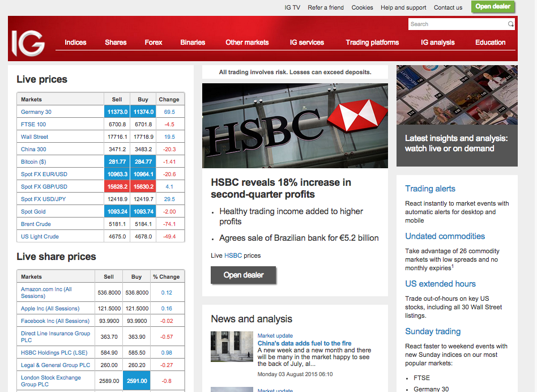This screenshot has width=537, height=392.
Task: Open the Forex menu
Action: [153, 42]
